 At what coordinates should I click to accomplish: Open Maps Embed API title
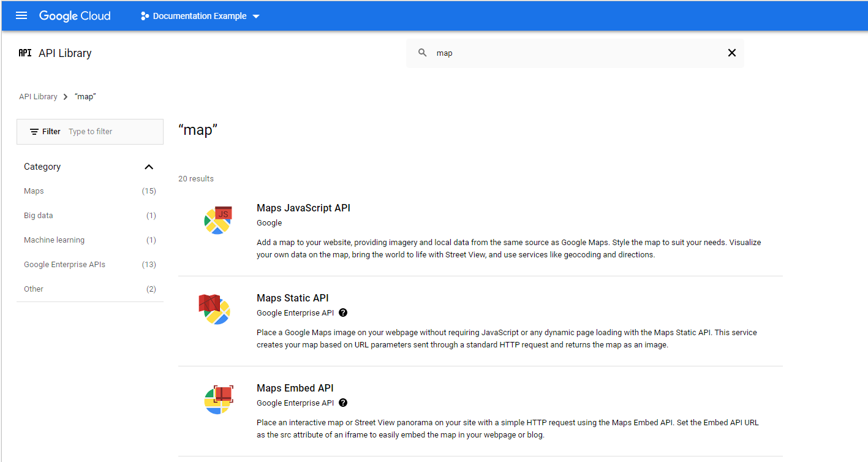pyautogui.click(x=295, y=388)
